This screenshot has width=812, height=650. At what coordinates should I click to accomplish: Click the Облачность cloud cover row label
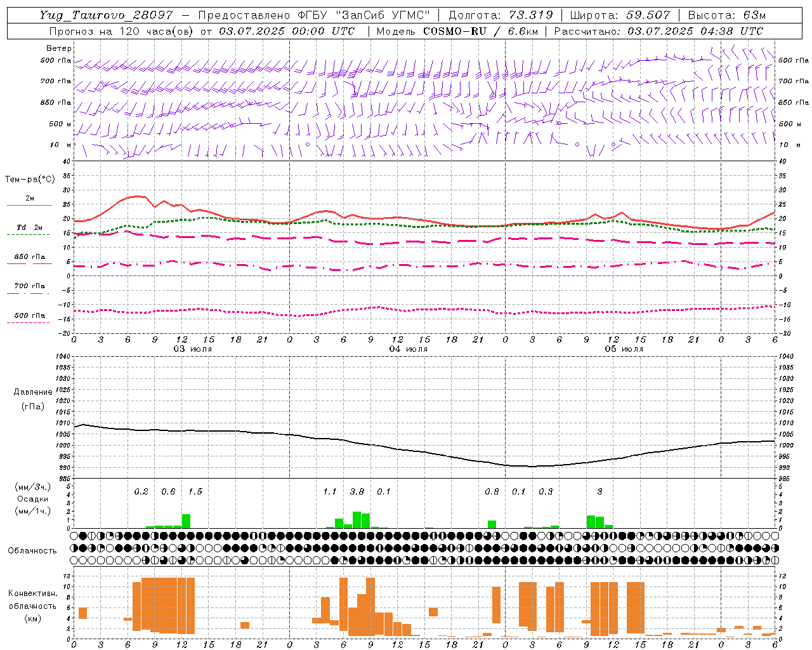(x=32, y=550)
